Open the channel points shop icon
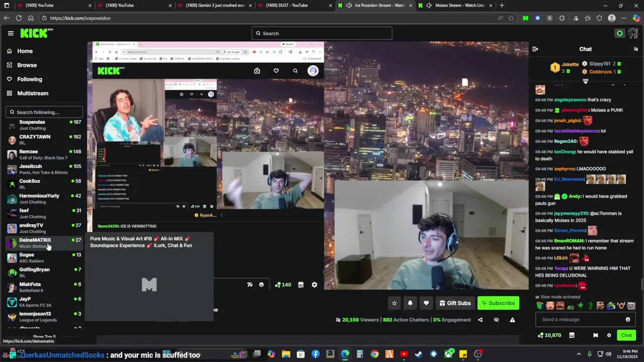Viewport: 644px width, 362px height. [572, 335]
